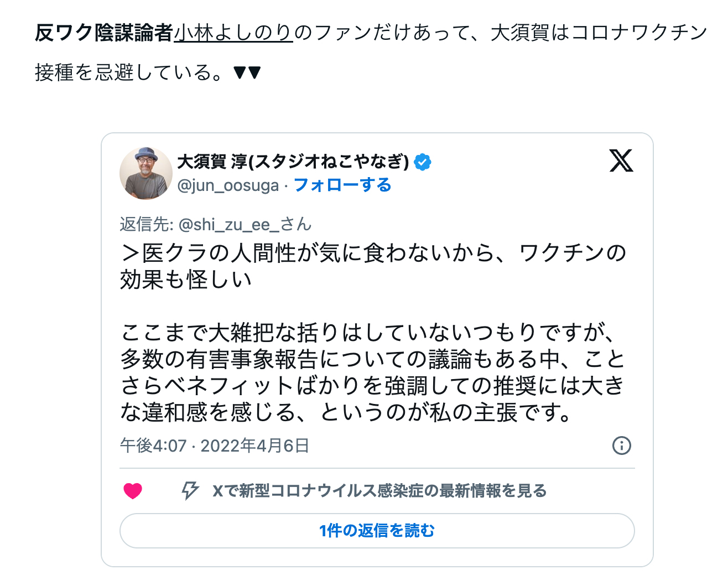Open the tweet info icon

coord(621,446)
